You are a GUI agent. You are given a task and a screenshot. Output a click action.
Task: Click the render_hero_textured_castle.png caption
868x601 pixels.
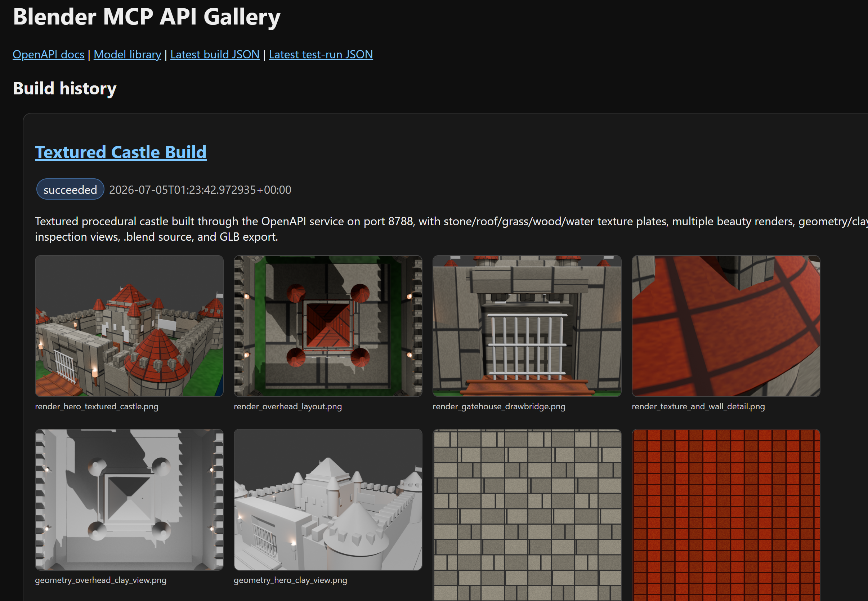click(x=97, y=407)
